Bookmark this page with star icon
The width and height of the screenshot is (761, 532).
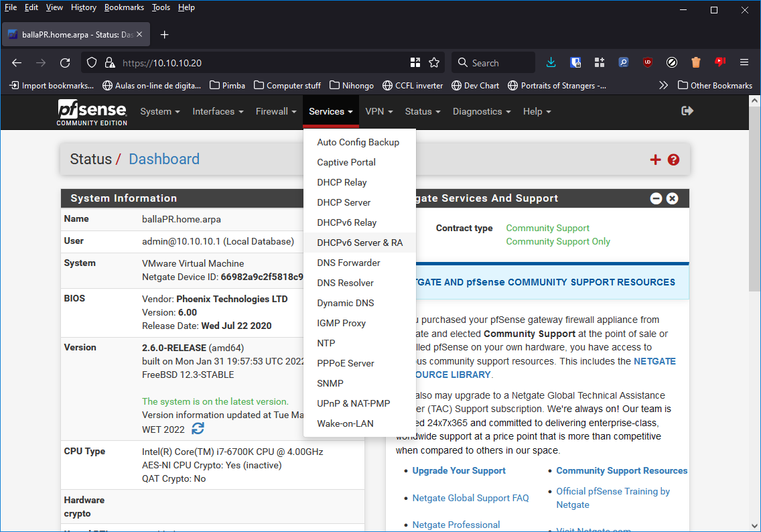pos(434,62)
